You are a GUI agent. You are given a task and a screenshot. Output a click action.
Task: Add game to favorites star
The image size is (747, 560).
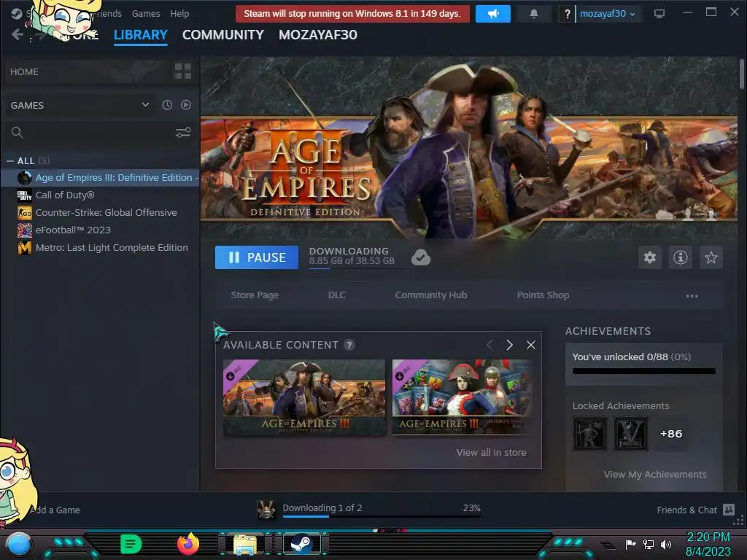click(711, 257)
